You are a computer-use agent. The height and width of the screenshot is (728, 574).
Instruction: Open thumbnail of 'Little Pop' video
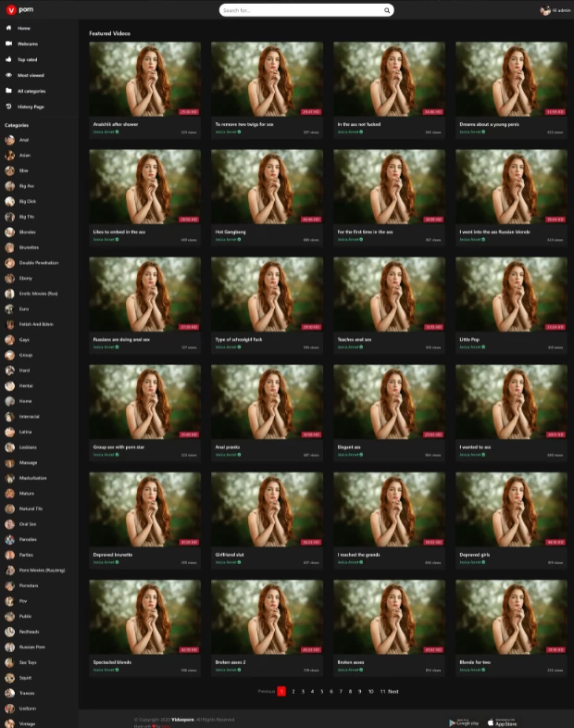point(511,295)
